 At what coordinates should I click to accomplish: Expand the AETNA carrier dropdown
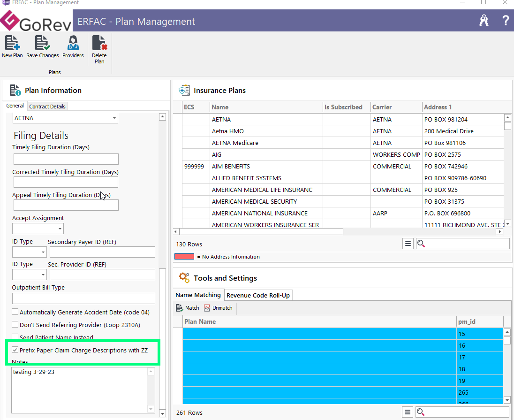[x=114, y=118]
